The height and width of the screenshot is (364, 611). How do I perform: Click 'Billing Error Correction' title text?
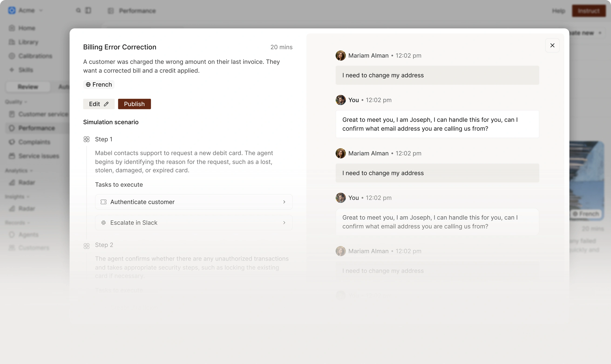119,47
